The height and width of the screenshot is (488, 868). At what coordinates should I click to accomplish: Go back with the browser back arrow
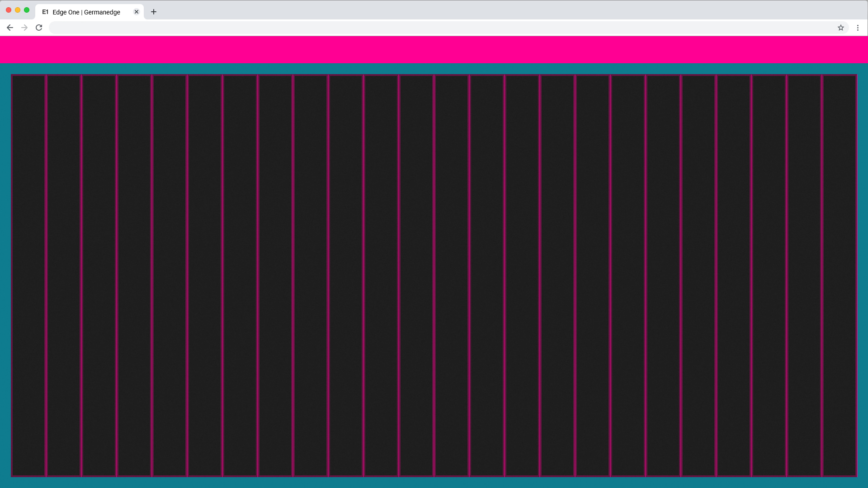pyautogui.click(x=10, y=28)
